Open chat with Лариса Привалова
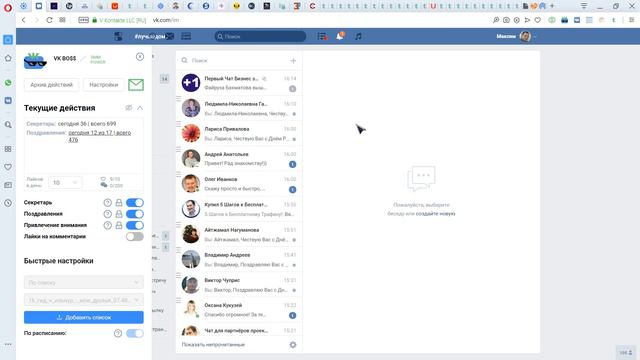 coord(239,133)
